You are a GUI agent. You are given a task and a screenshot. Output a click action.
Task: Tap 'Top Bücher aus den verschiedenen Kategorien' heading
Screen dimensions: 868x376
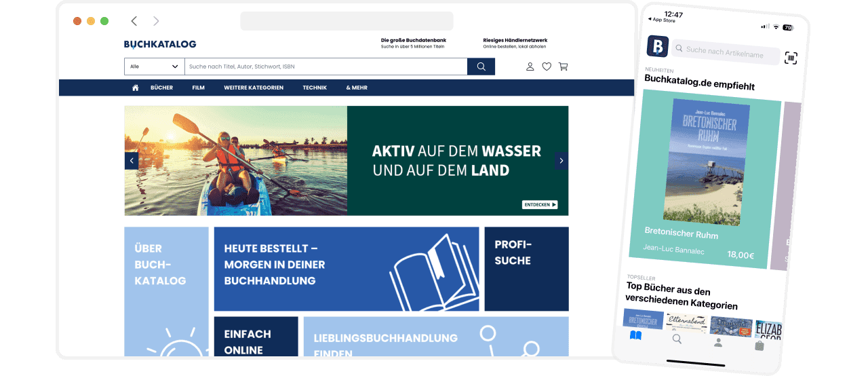point(682,296)
